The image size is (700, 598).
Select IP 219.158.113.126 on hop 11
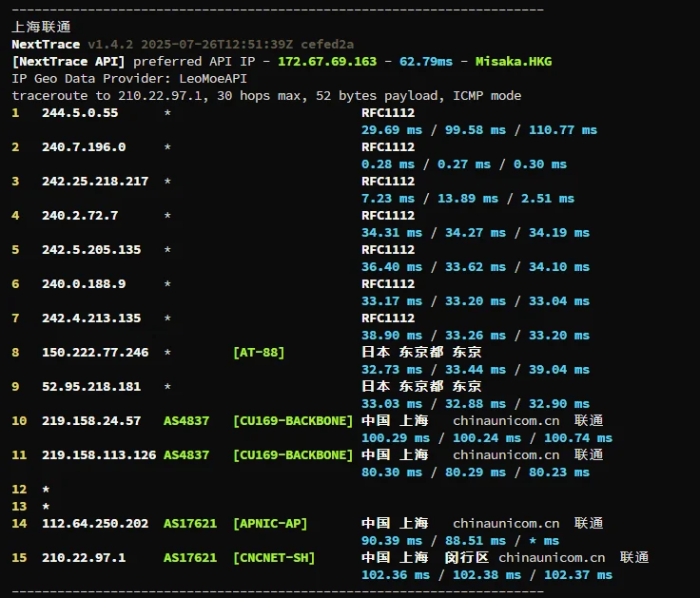pos(99,455)
